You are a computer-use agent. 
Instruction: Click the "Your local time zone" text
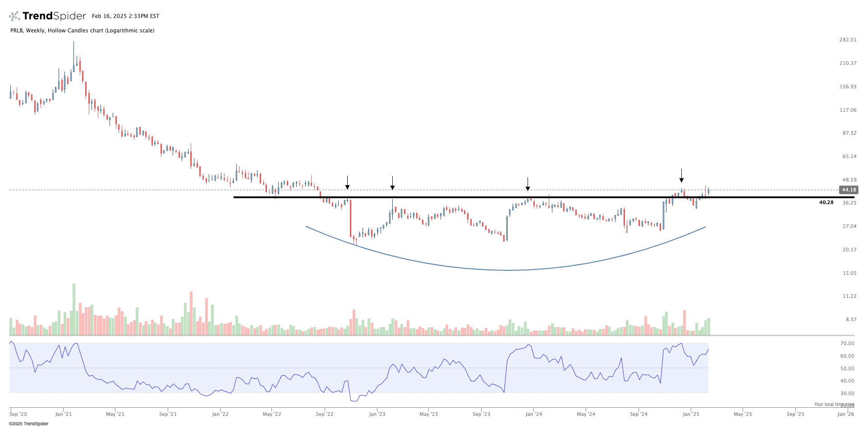pyautogui.click(x=834, y=404)
